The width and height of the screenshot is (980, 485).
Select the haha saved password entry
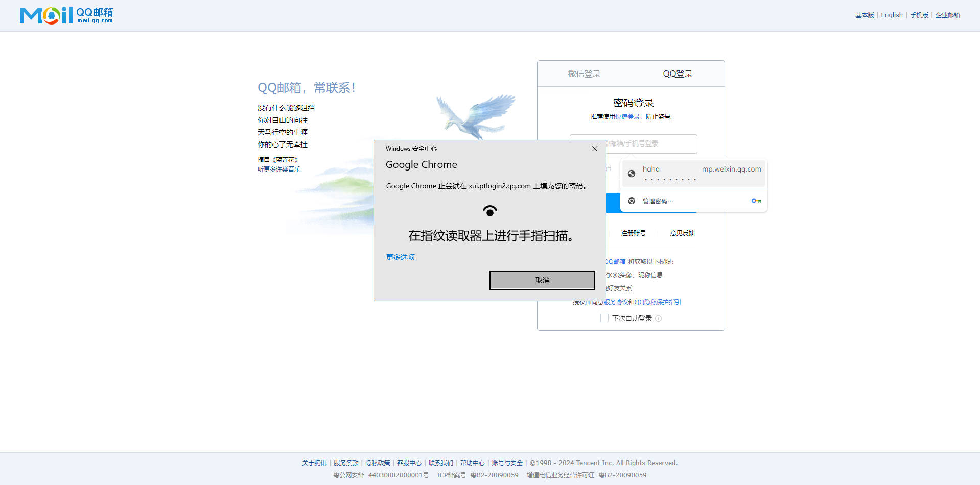pos(694,174)
